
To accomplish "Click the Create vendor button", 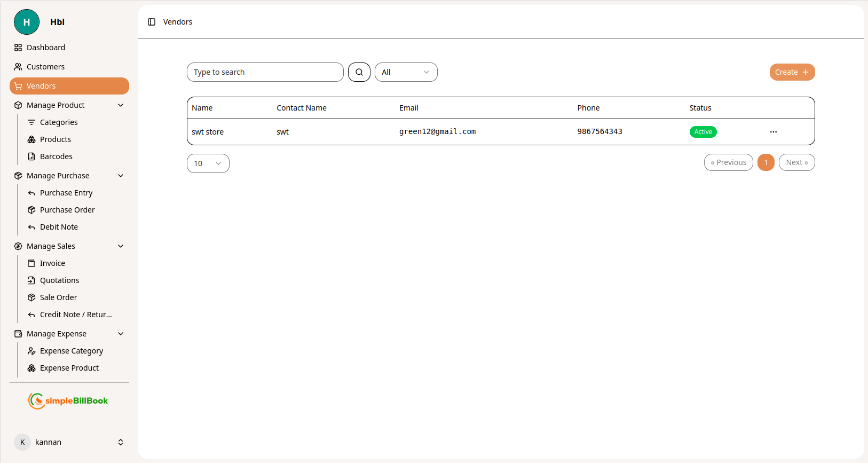I will click(792, 72).
